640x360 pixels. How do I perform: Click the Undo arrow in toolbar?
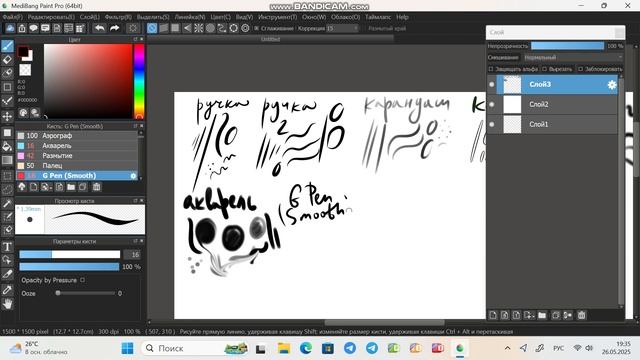point(99,28)
